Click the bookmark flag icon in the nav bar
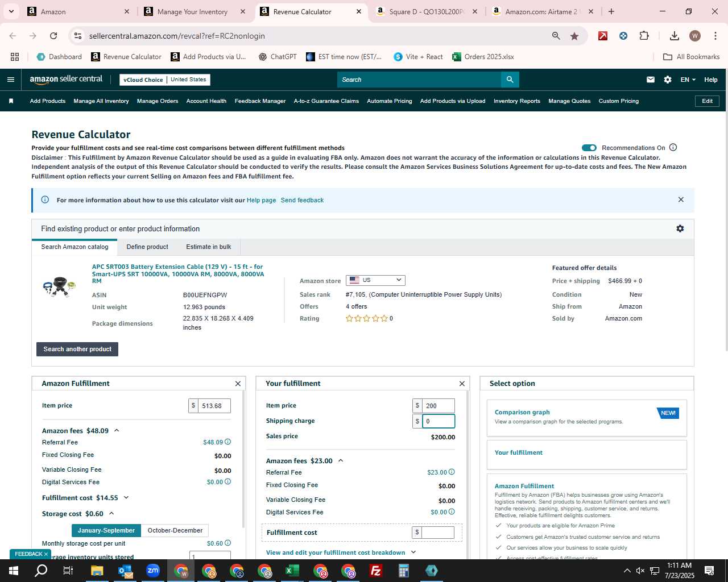The height and width of the screenshot is (582, 728). click(11, 101)
